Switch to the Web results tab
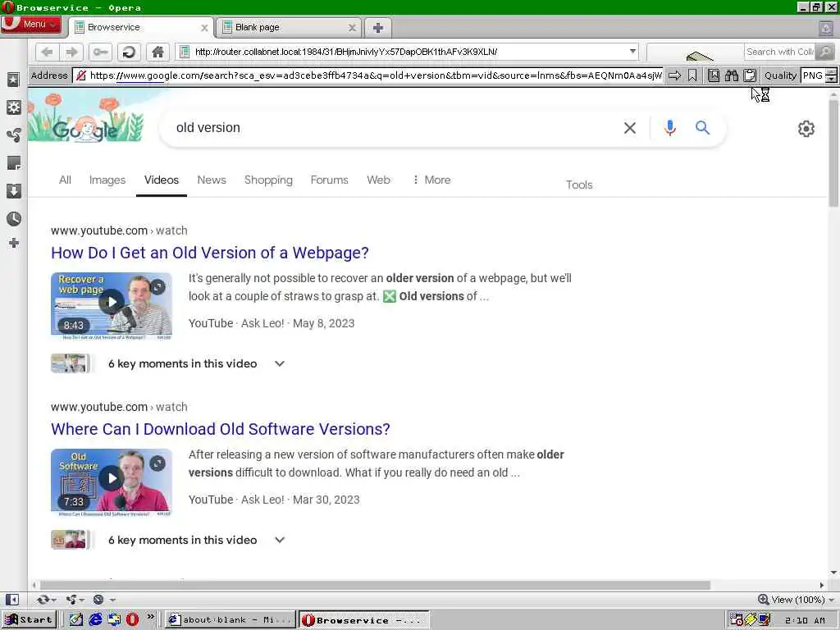The width and height of the screenshot is (840, 630). click(x=378, y=180)
